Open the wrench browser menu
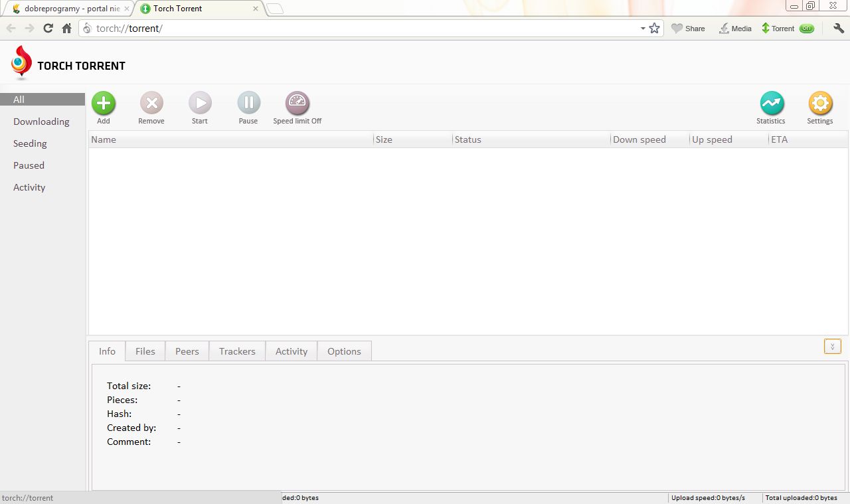This screenshot has width=850, height=504. click(x=838, y=29)
